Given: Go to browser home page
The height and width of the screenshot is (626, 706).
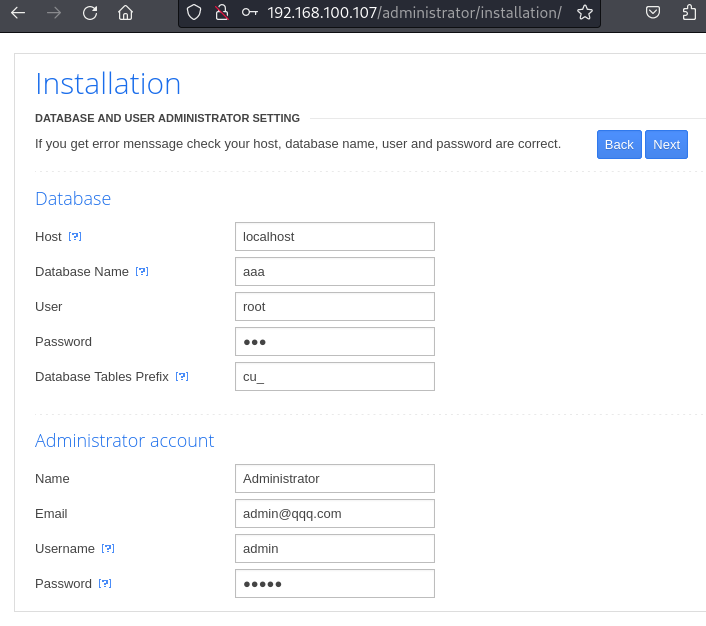Looking at the screenshot, I should [x=125, y=13].
